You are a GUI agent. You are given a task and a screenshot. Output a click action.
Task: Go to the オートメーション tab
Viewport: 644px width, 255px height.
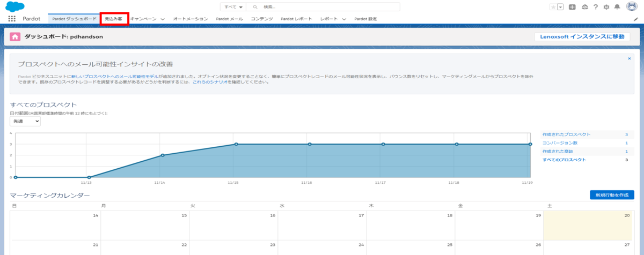[x=190, y=19]
